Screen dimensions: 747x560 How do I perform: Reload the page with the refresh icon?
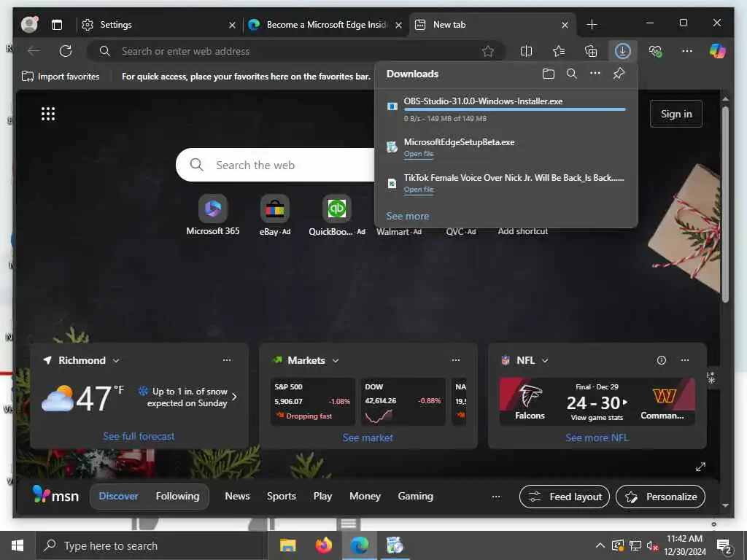[x=66, y=51]
